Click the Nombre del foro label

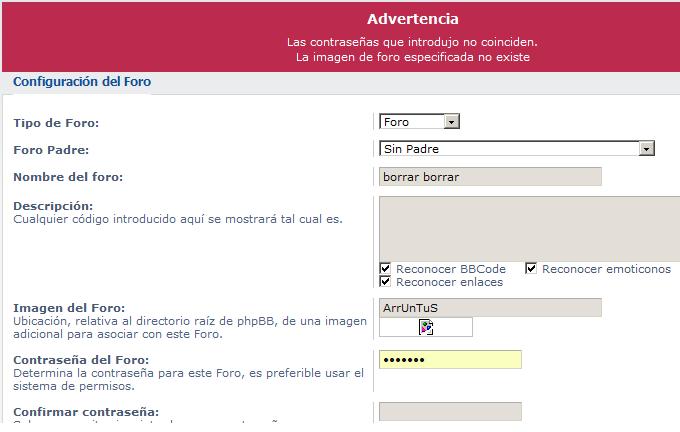point(68,177)
